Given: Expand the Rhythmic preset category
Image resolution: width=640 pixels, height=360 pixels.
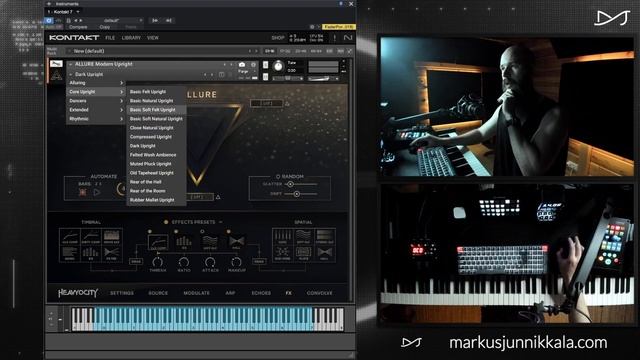Looking at the screenshot, I should [96, 119].
